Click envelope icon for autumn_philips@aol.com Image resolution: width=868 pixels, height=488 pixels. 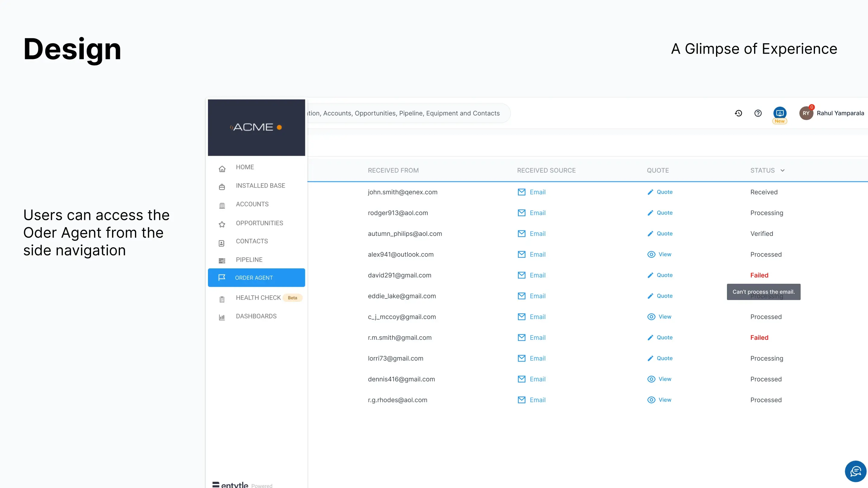[521, 233]
